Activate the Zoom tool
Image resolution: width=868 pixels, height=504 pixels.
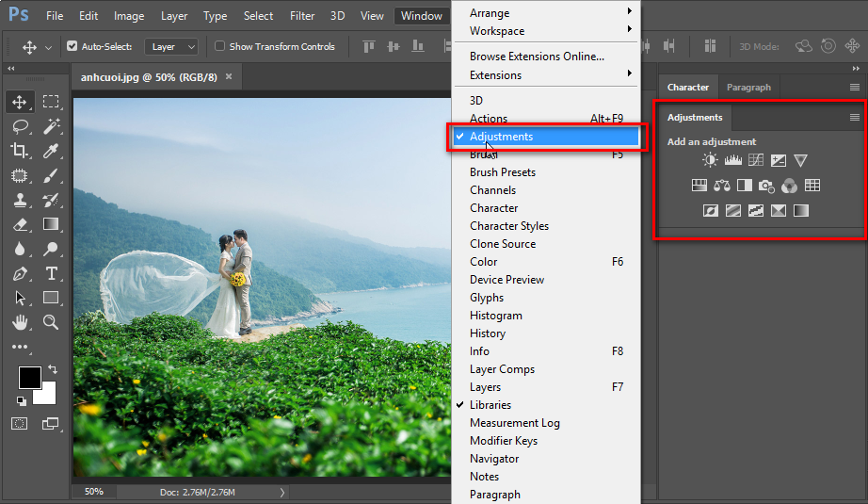52,322
